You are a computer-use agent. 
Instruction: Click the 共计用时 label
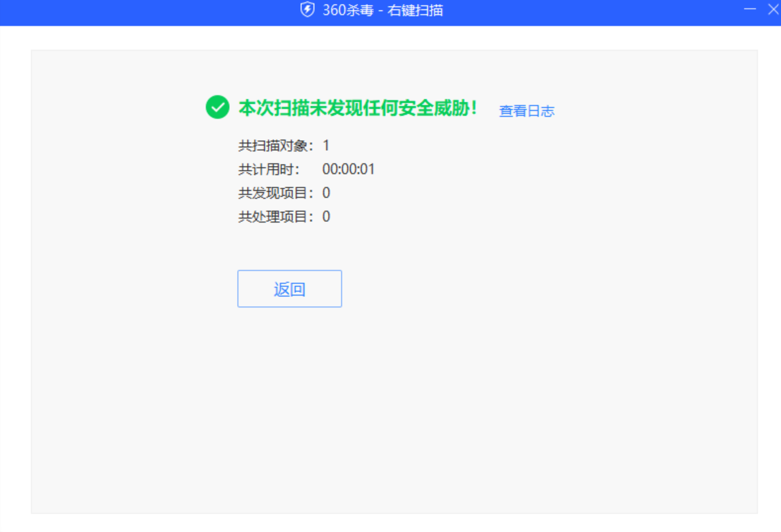pyautogui.click(x=269, y=169)
